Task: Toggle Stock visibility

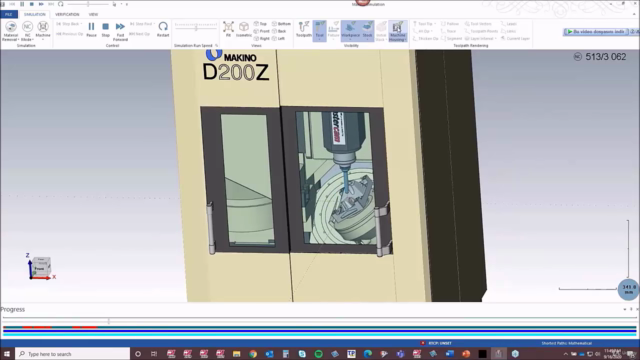Action: click(x=367, y=31)
